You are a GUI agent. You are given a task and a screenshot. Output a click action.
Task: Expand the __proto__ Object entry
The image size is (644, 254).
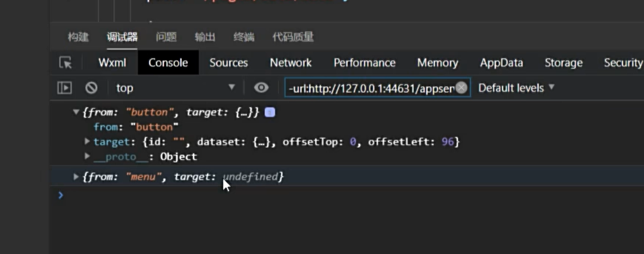click(87, 157)
